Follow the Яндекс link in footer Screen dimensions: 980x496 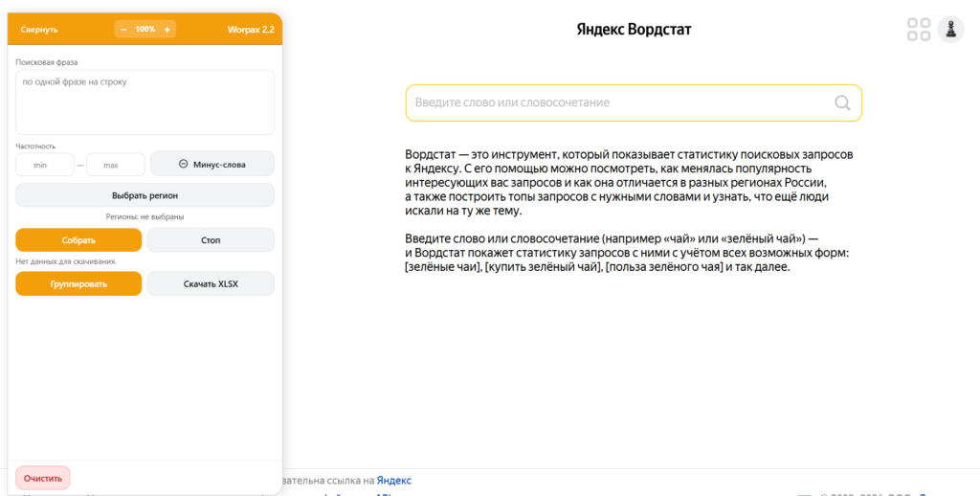tap(393, 480)
